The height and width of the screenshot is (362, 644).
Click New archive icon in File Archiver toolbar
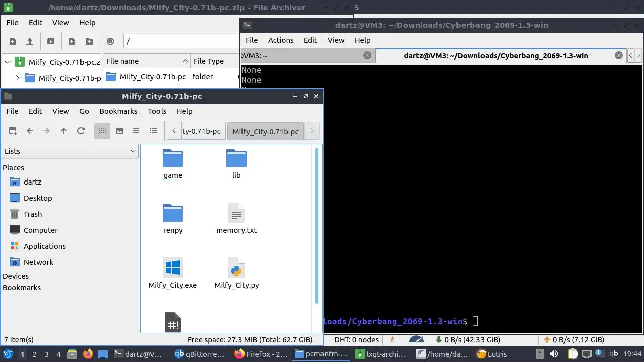pyautogui.click(x=13, y=41)
